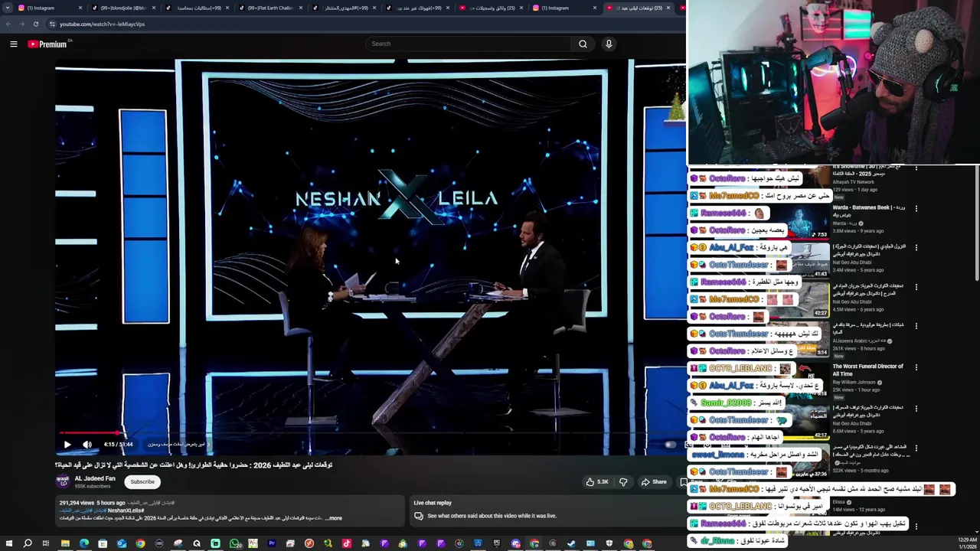This screenshot has height=551, width=980.
Task: Open Microsoft Edge from the taskbar
Action: 84,543
